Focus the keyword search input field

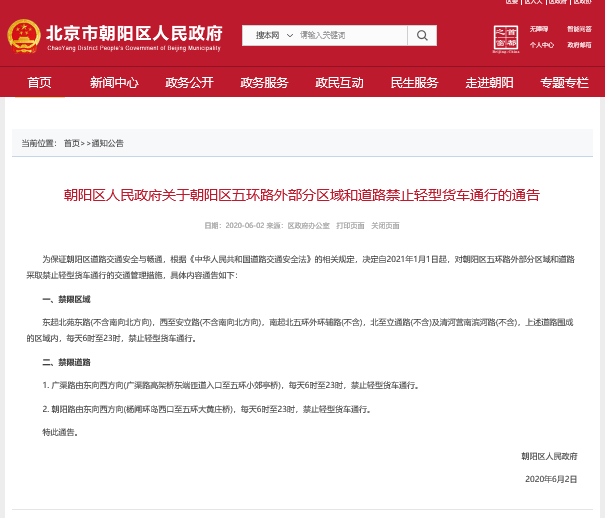[x=350, y=36]
